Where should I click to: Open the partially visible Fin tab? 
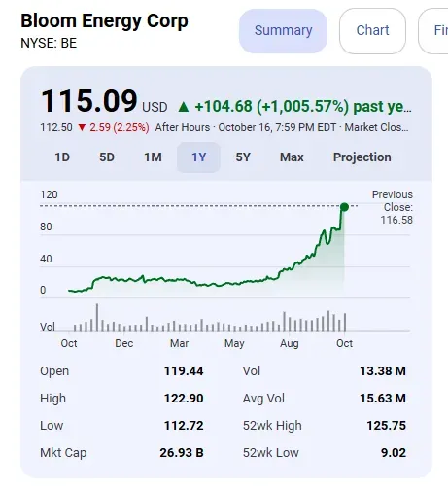[434, 31]
